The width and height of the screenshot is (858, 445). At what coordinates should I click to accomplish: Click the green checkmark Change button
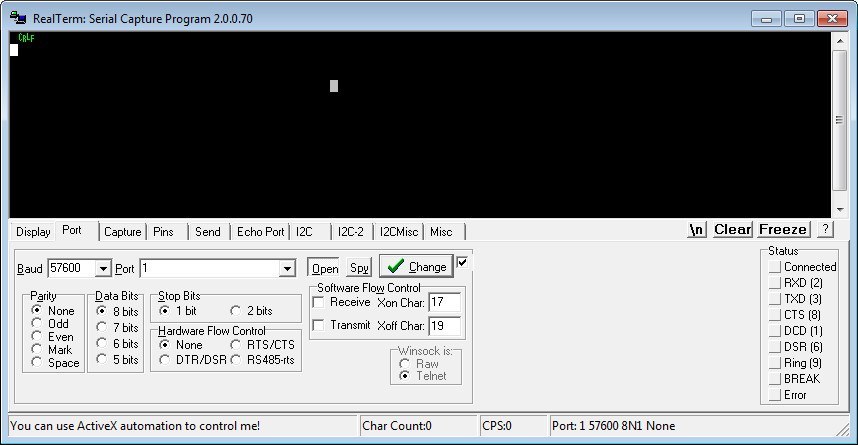(x=416, y=267)
